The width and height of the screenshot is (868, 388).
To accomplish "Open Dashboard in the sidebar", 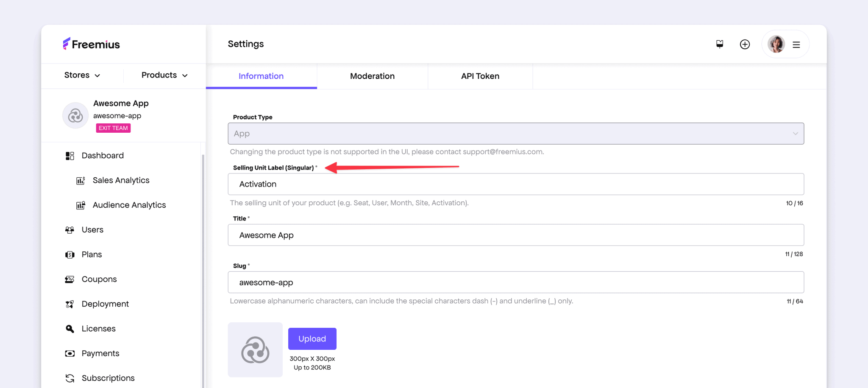I will (103, 156).
